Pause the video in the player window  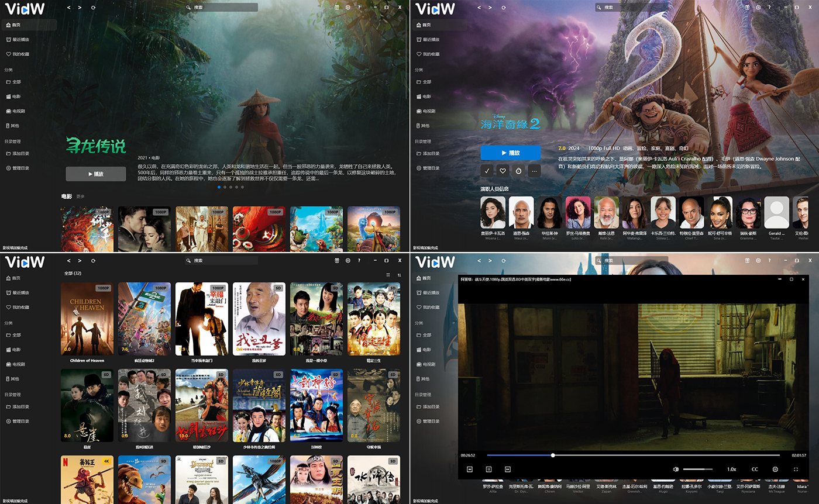[x=488, y=469]
